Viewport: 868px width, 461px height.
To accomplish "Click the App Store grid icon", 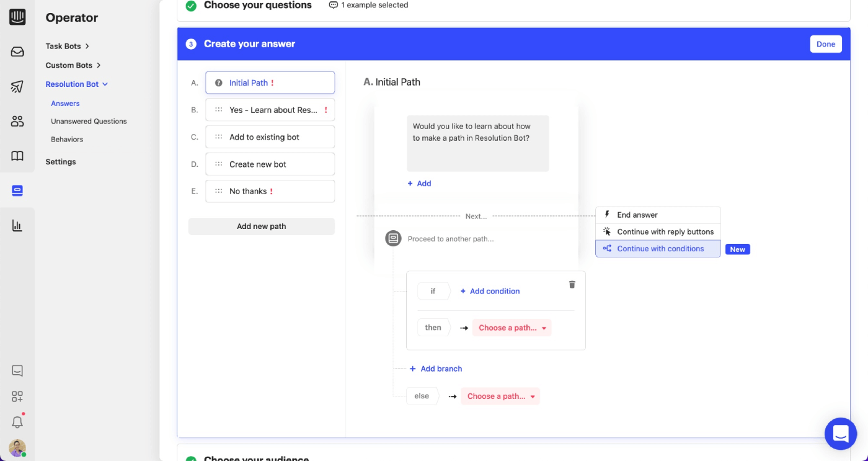I will tap(17, 396).
